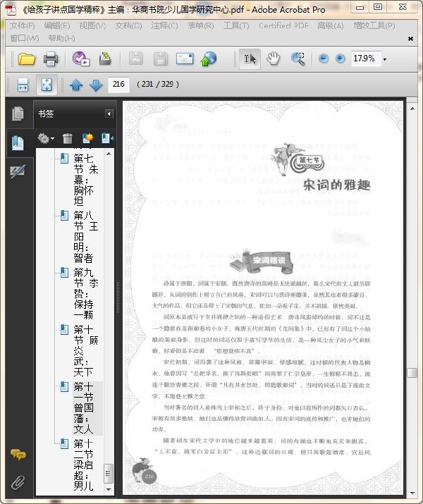Select the greyed-out signed save icon

(x=136, y=59)
